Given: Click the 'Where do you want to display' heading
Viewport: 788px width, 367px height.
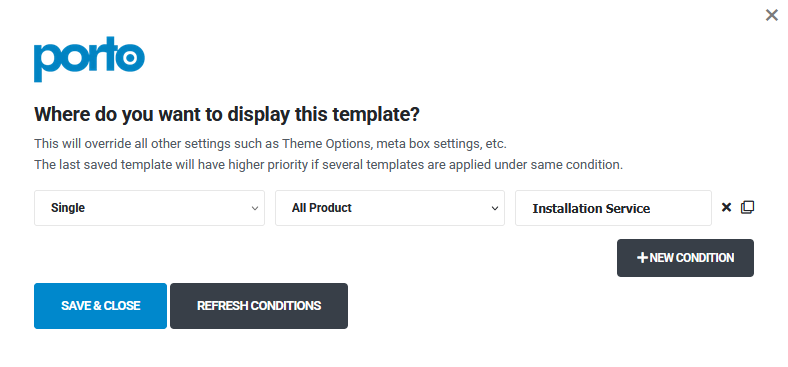Looking at the screenshot, I should 227,115.
